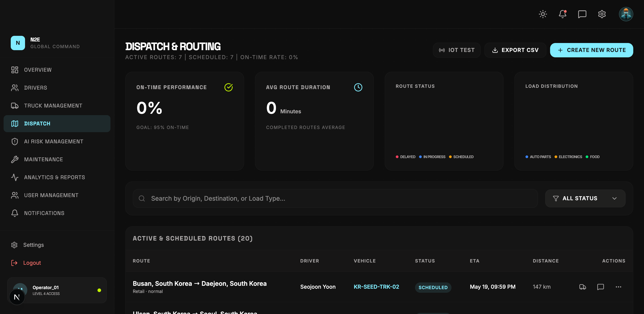Screen dimensions: 644x314
Task: Select Busan to Daejeon route title
Action: point(199,284)
